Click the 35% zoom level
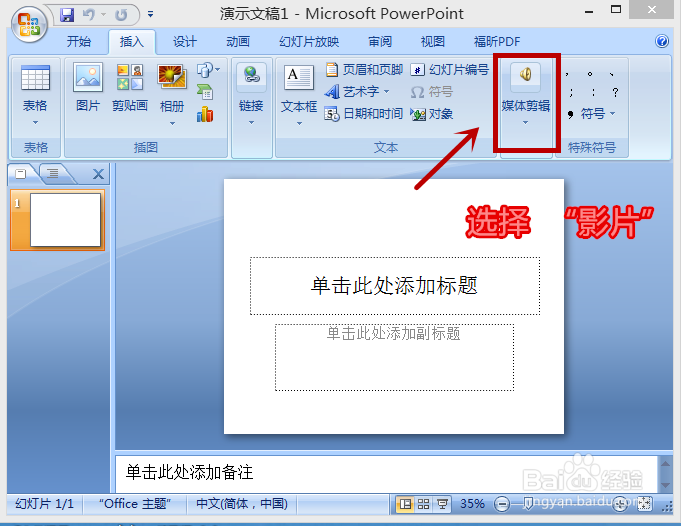 (x=472, y=504)
